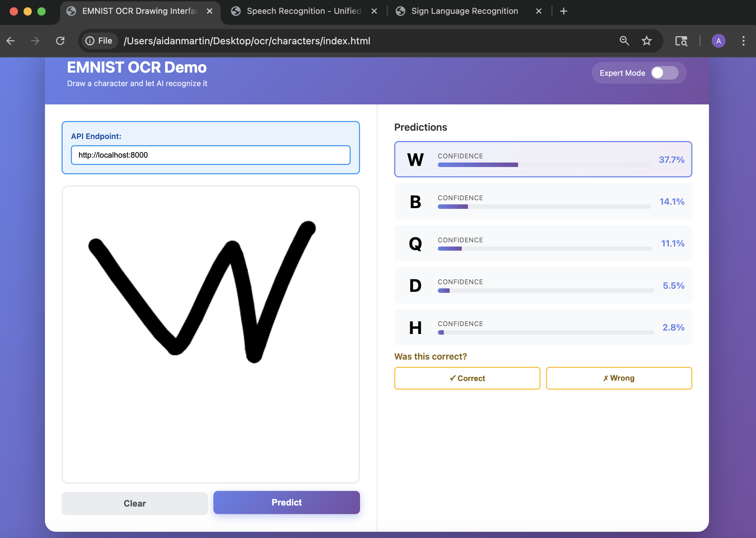Viewport: 756px width, 538px height.
Task: Click the browser address bar URL
Action: pos(247,41)
